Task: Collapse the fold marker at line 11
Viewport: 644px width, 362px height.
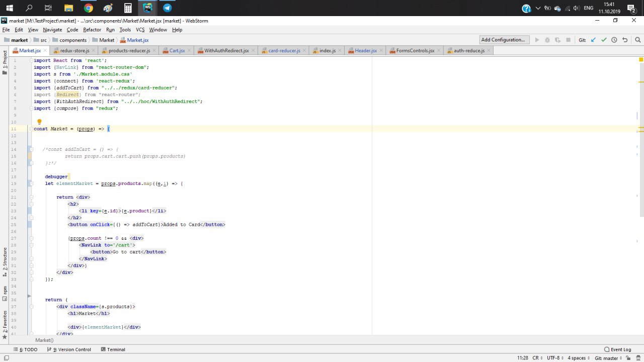Action: (x=31, y=129)
